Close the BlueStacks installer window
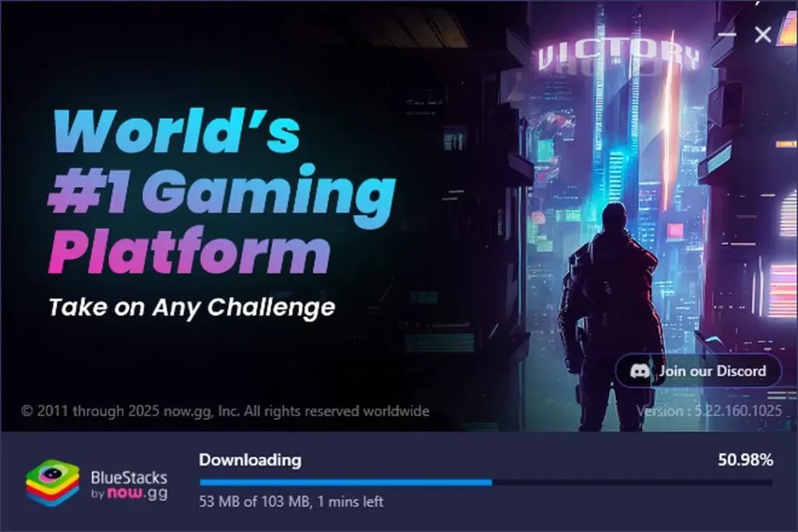 pyautogui.click(x=763, y=34)
